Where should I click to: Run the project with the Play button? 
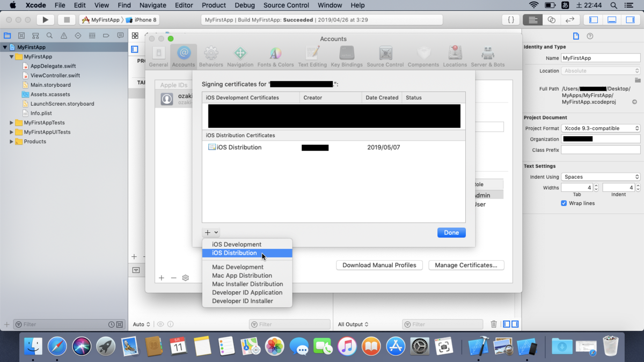45,20
